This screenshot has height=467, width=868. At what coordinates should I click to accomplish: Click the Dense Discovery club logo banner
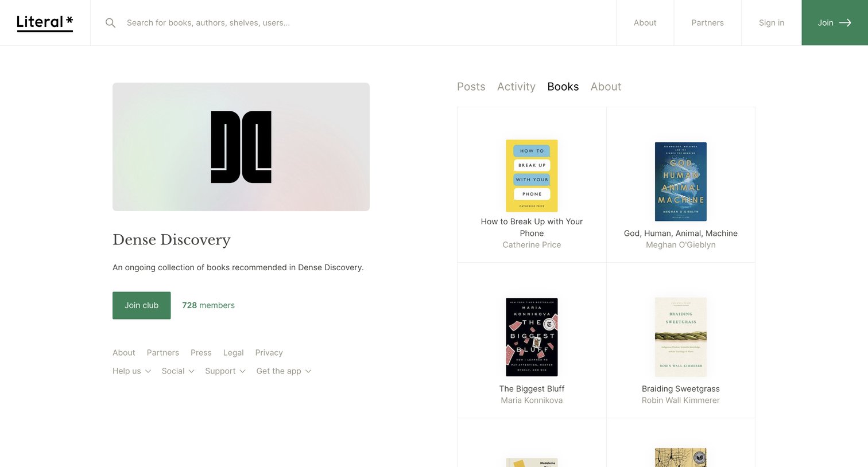click(x=241, y=147)
